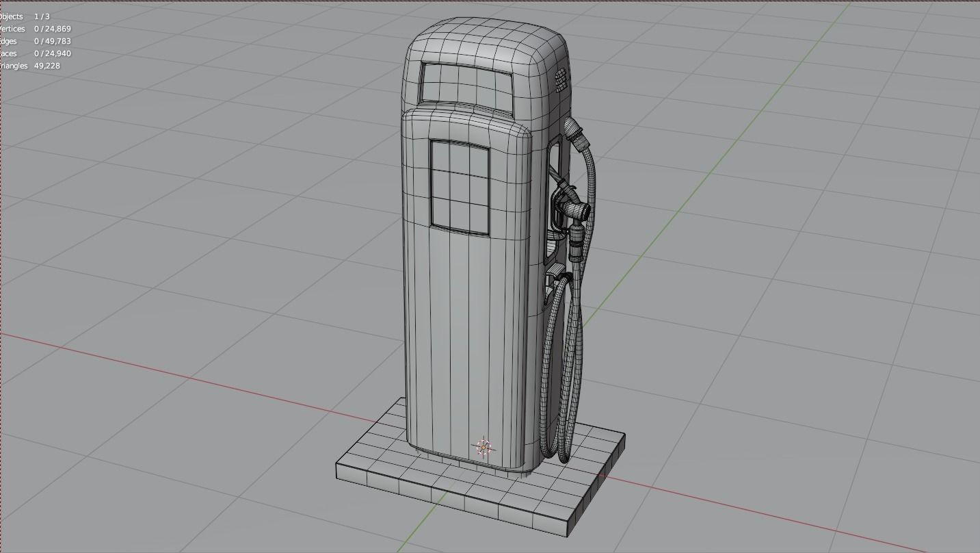This screenshot has height=553, width=980.
Task: Click the 3D cursor at the pump base
Action: [484, 448]
